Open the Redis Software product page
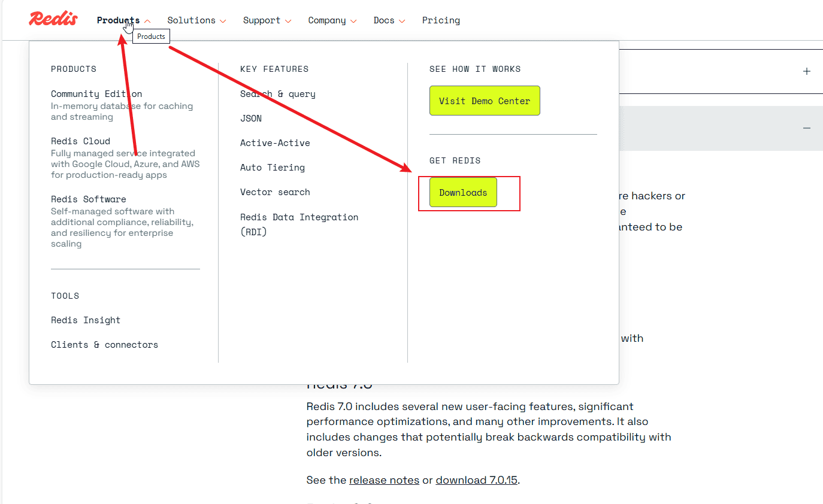 point(88,199)
